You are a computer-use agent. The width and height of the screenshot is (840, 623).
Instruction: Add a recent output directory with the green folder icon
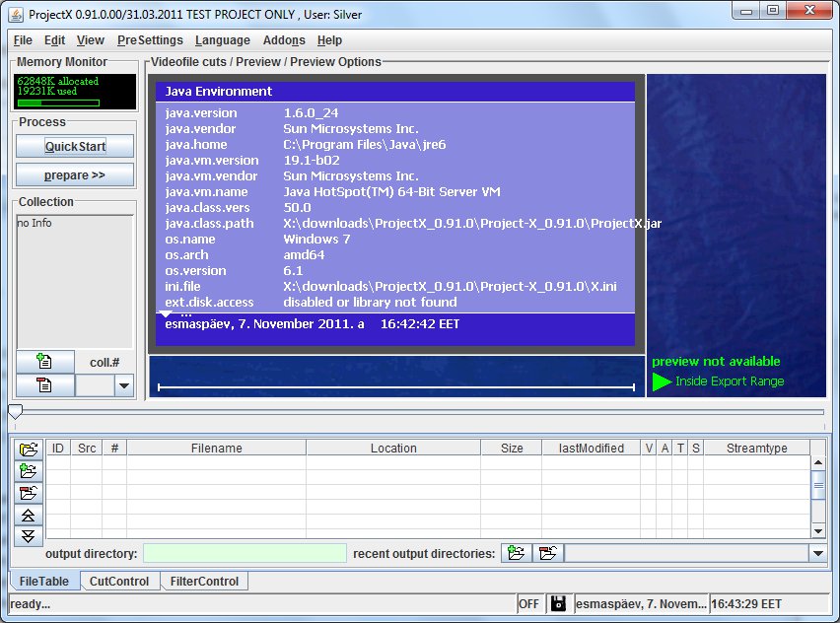tap(517, 553)
